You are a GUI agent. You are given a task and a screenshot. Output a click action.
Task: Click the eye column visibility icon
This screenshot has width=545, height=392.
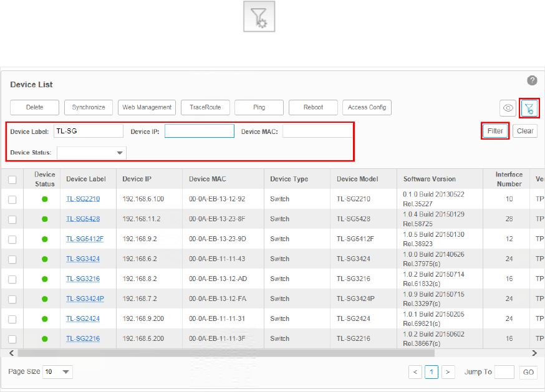tap(508, 108)
